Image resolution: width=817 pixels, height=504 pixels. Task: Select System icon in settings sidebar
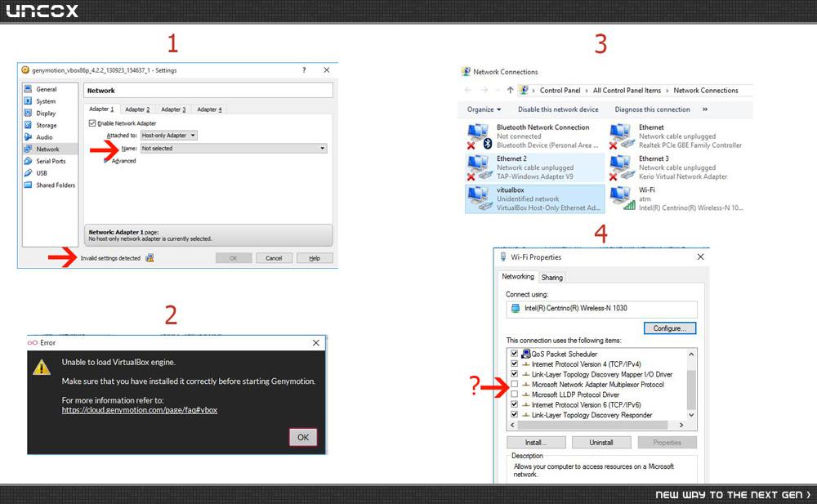[28, 101]
